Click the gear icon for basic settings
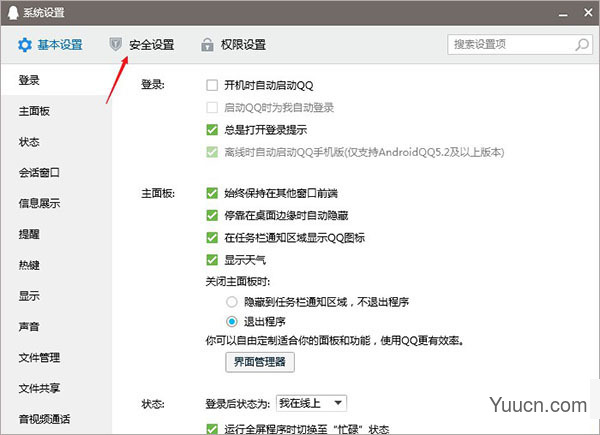 click(x=25, y=45)
